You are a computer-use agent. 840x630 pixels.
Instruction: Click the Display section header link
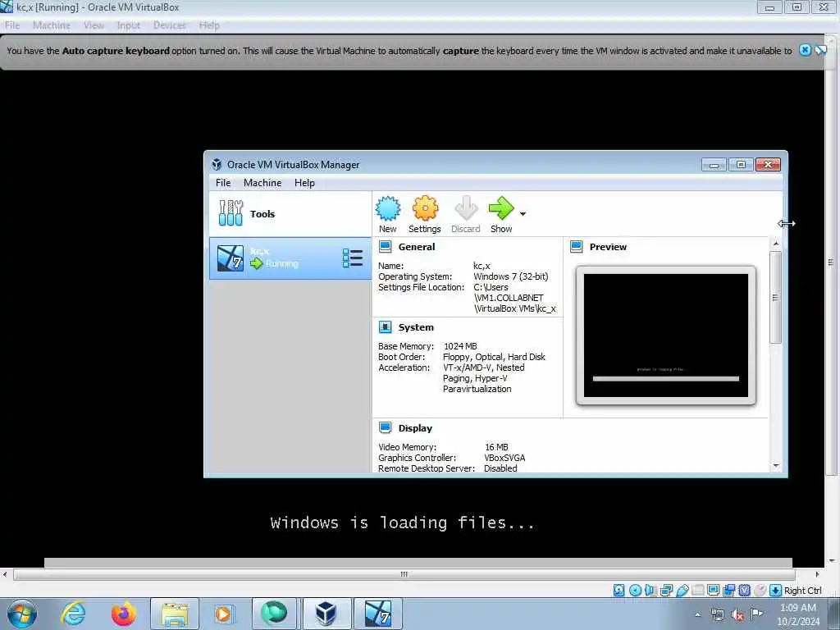click(x=415, y=428)
